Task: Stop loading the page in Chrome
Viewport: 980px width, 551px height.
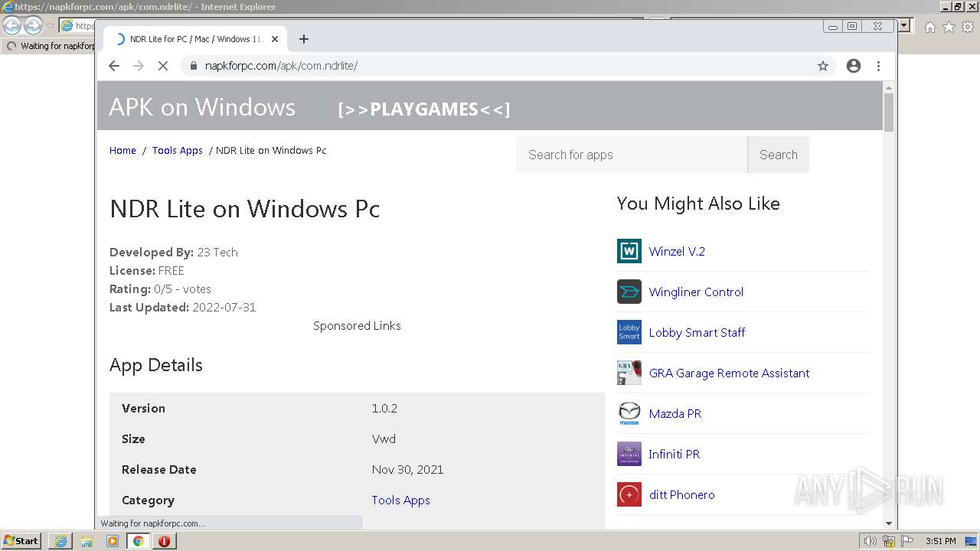Action: [x=162, y=66]
